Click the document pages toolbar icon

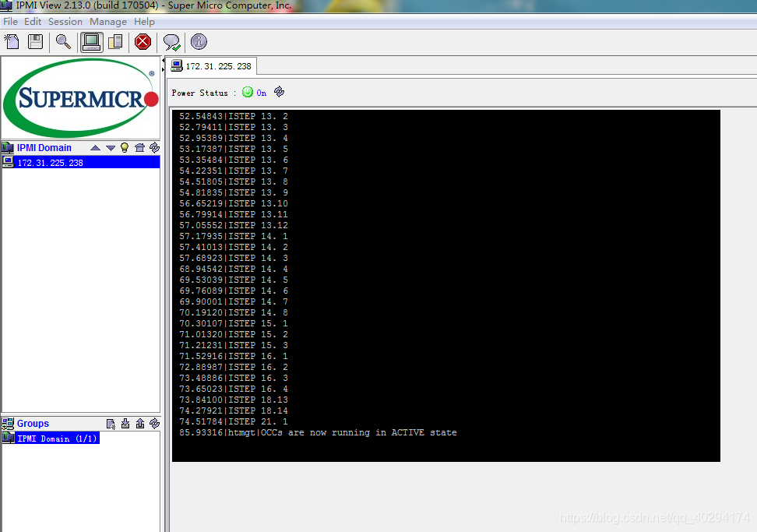pyautogui.click(x=115, y=42)
